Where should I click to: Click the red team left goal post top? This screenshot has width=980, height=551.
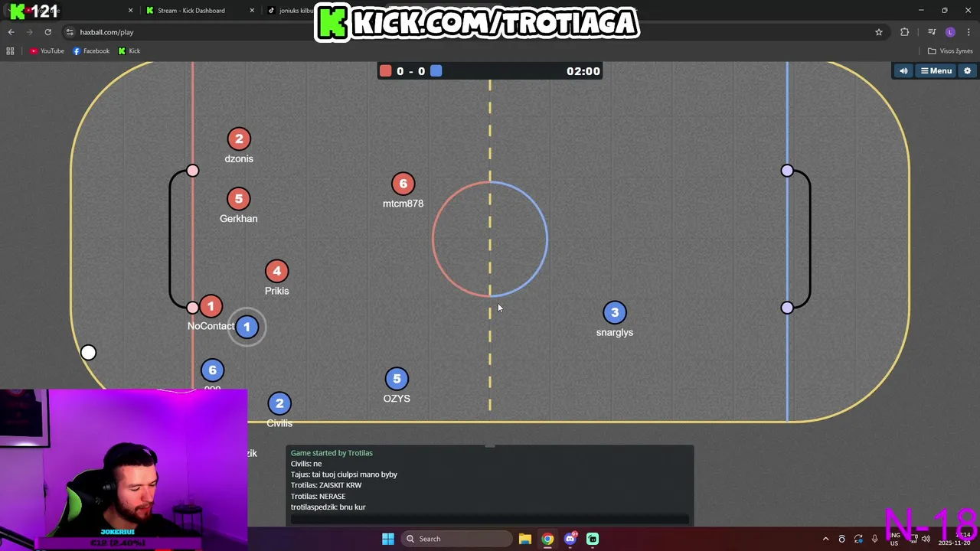(192, 171)
